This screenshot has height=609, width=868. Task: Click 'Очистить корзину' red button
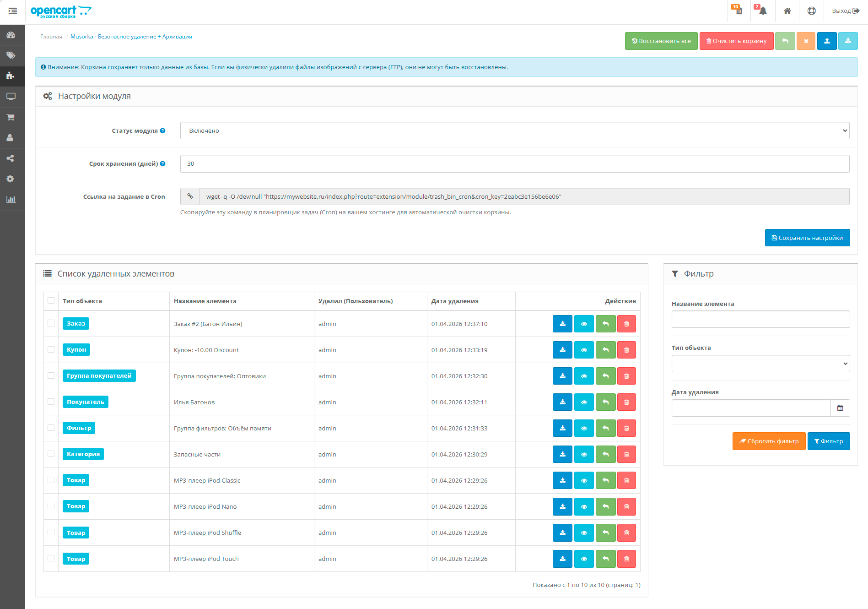pyautogui.click(x=736, y=41)
